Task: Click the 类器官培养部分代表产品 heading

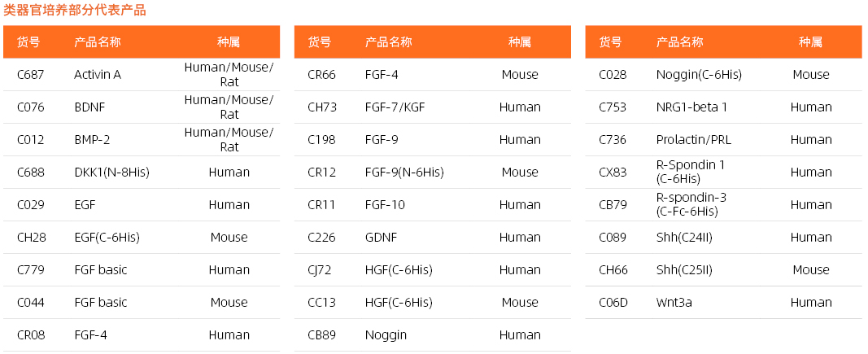Action: 75,11
